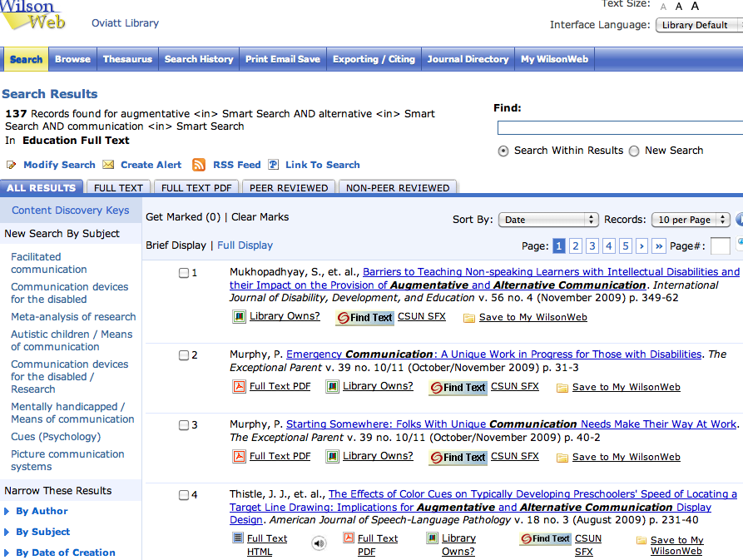Open Cues (Psychology) subject link
The height and width of the screenshot is (560, 743).
click(56, 436)
